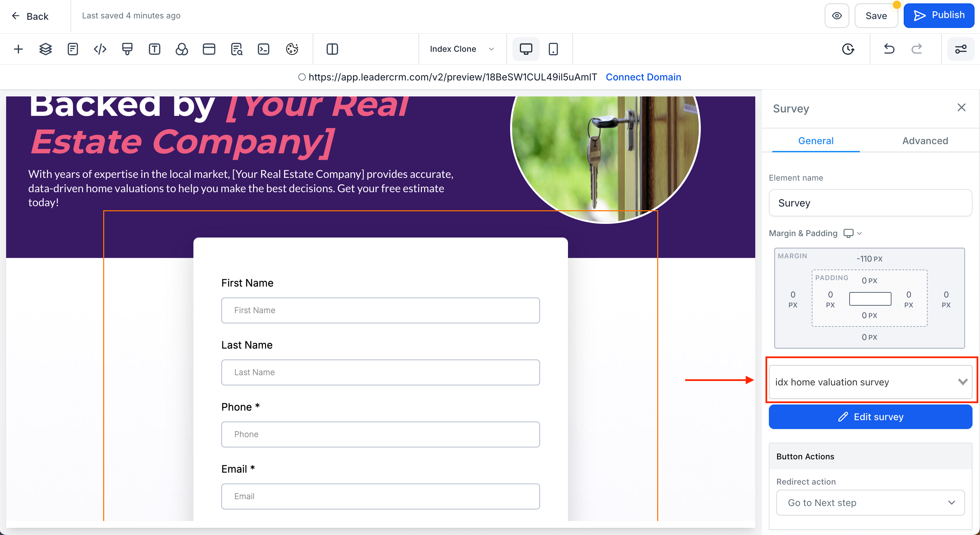Switch to mobile view mode
Image resolution: width=980 pixels, height=535 pixels.
click(553, 49)
